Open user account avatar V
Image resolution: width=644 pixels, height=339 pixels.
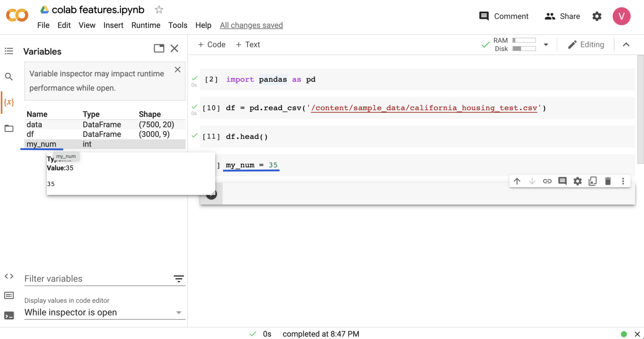621,16
